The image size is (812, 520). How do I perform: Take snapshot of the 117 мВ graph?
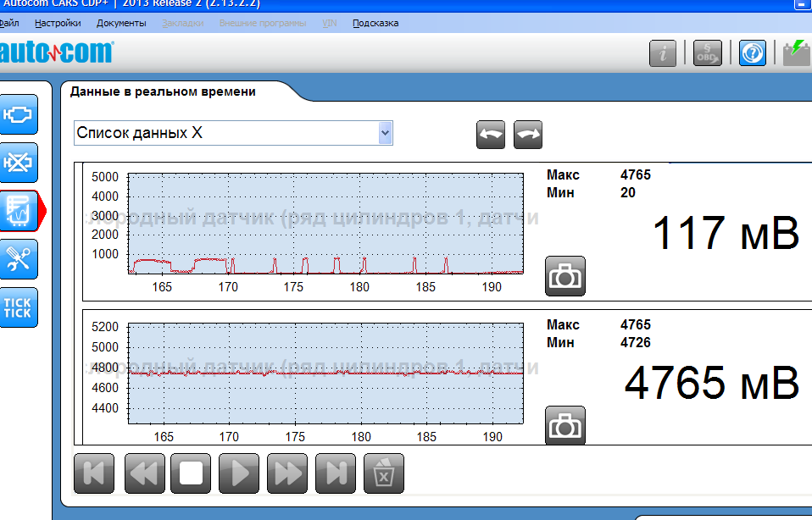pos(565,276)
